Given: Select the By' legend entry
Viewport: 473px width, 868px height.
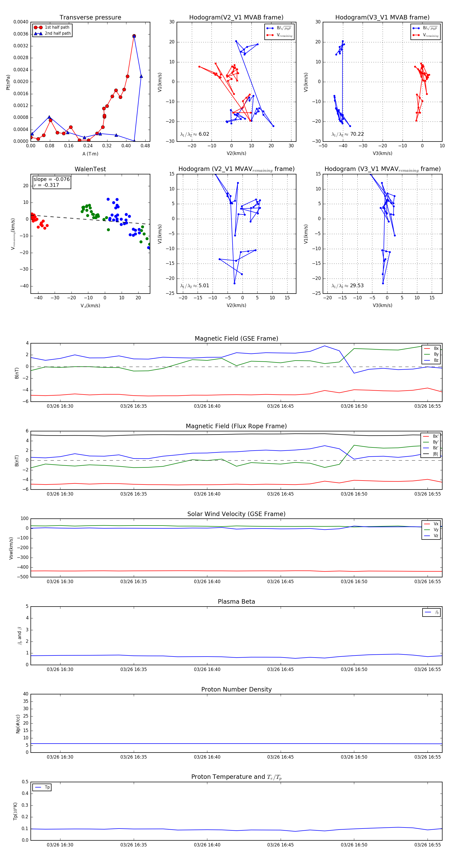Looking at the screenshot, I should tap(431, 442).
